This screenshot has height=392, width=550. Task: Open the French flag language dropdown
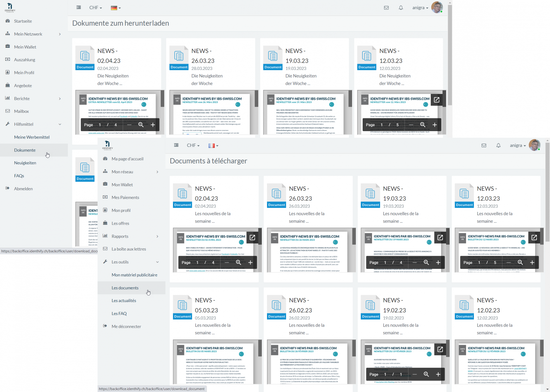click(x=213, y=145)
